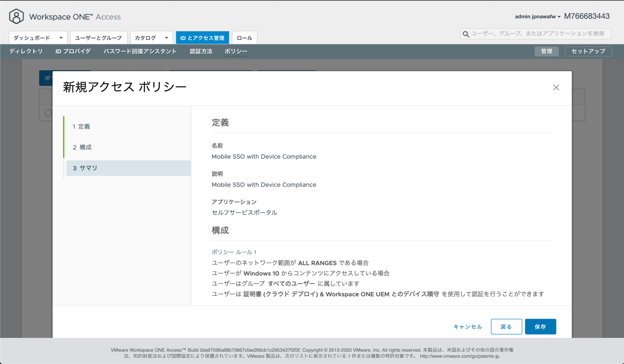This screenshot has width=624, height=364.
Task: Expand the カタログ dropdown arrow
Action: [166, 38]
